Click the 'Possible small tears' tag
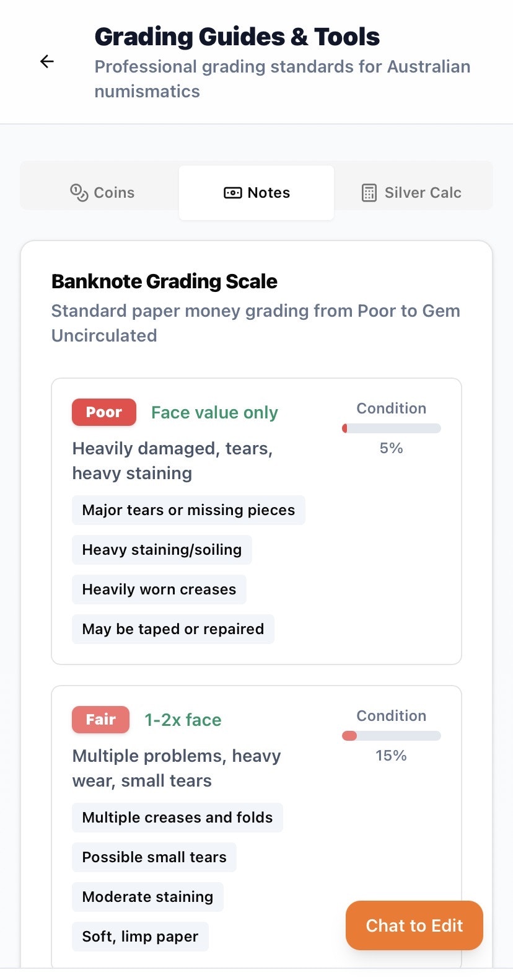This screenshot has height=980, width=513. (154, 857)
